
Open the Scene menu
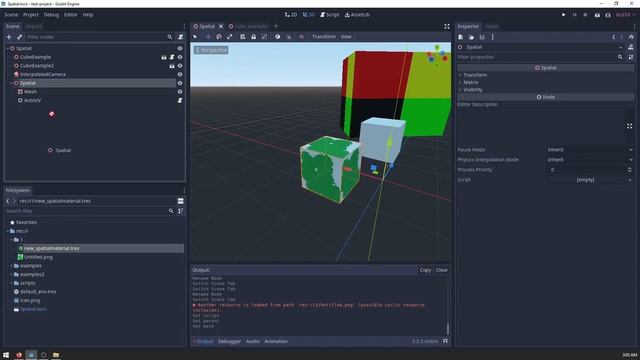[x=11, y=15]
